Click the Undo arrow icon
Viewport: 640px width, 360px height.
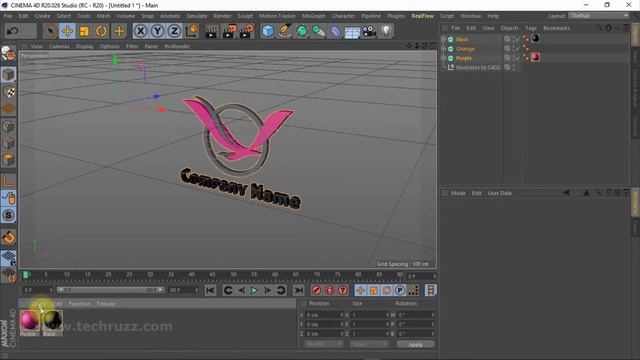pos(12,31)
